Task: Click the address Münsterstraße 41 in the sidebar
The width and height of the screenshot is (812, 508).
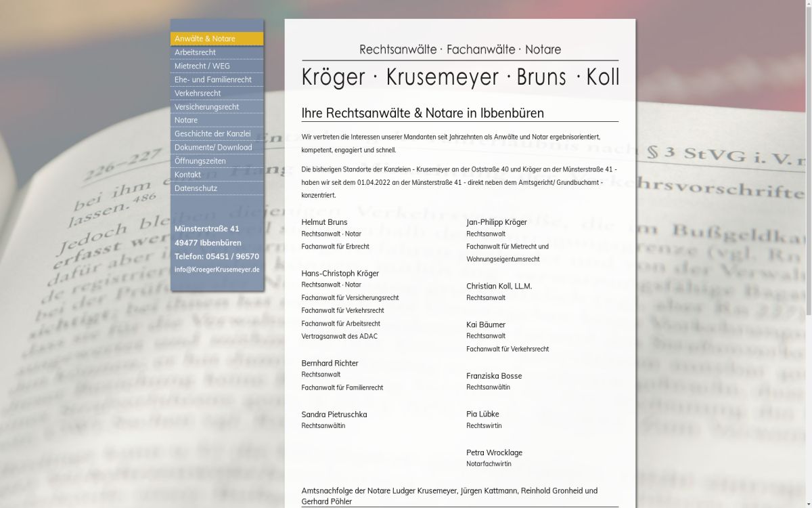Action: [x=206, y=228]
